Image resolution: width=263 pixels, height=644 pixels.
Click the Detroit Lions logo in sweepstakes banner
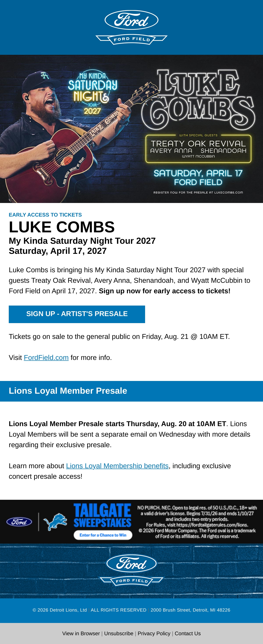click(x=55, y=522)
